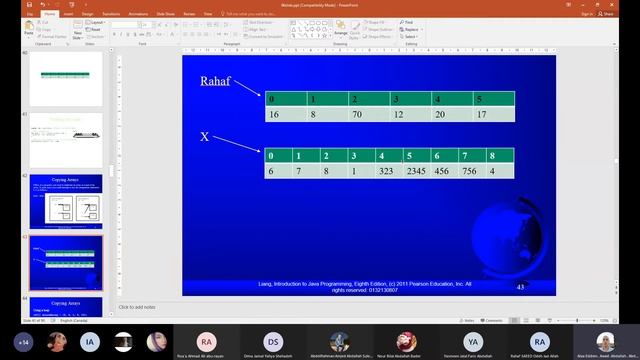
Task: Click the zoom slider handle
Action: pyautogui.click(x=577, y=320)
